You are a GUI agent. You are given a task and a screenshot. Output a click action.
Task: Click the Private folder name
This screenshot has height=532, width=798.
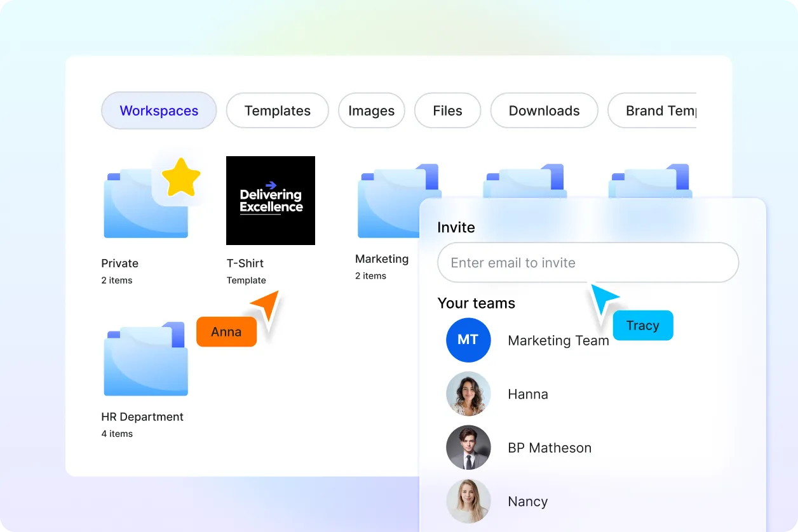point(119,263)
